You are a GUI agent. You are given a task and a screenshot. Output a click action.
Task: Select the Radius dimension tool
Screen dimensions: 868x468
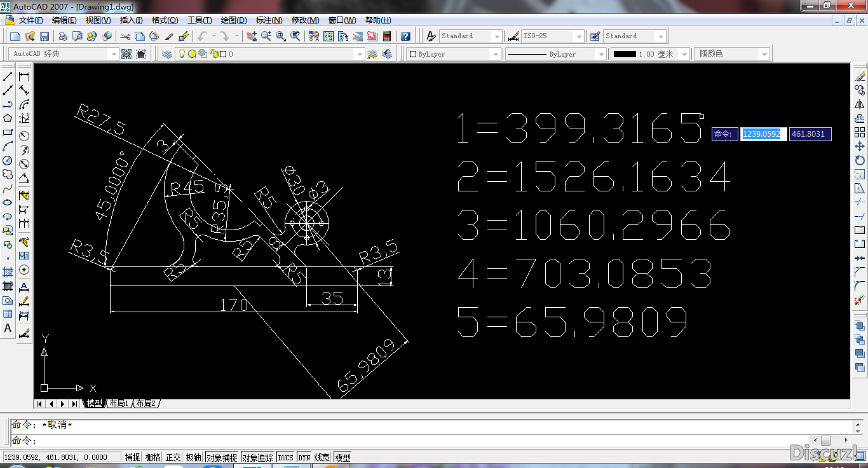coord(24,136)
